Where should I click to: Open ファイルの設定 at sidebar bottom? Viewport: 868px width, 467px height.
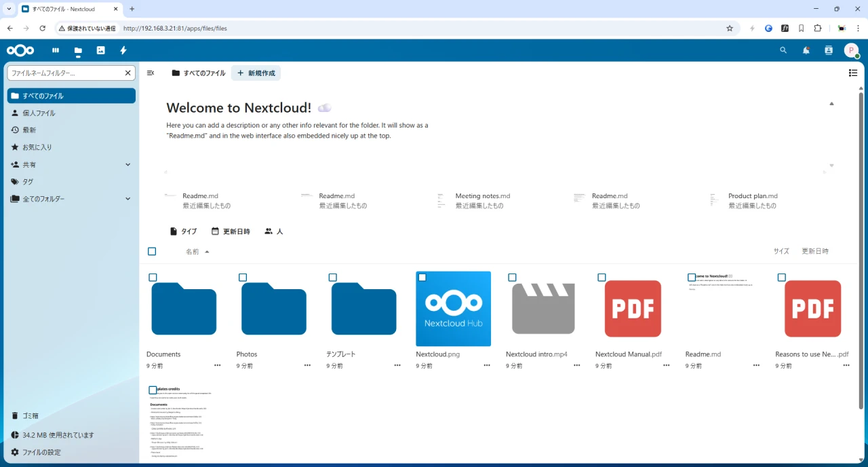point(41,452)
